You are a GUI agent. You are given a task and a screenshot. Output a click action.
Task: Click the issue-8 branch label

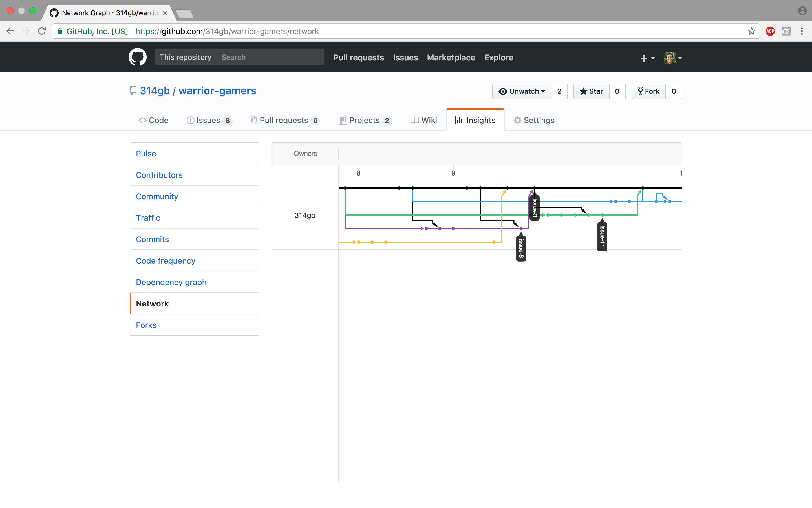click(x=521, y=248)
